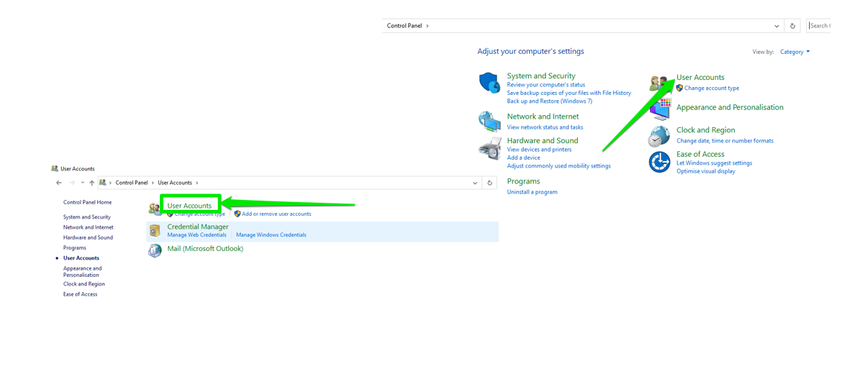Open Credential Manager heading

coord(198,227)
